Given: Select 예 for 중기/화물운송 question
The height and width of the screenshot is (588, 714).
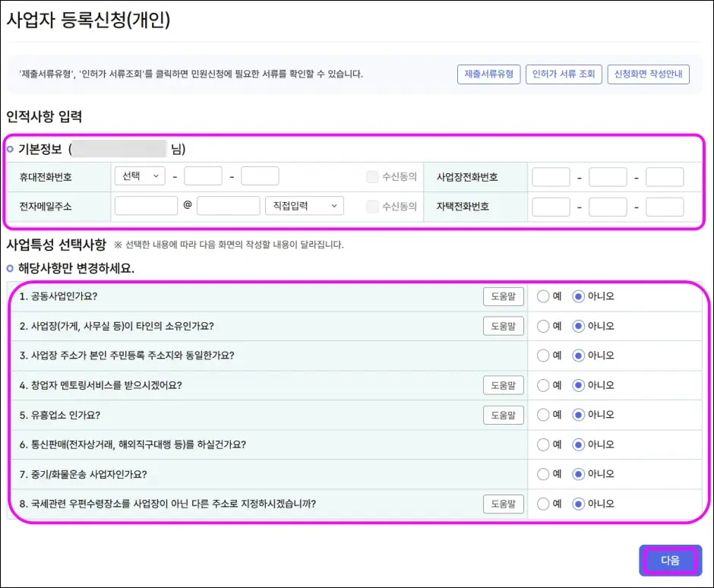Looking at the screenshot, I should coord(543,474).
